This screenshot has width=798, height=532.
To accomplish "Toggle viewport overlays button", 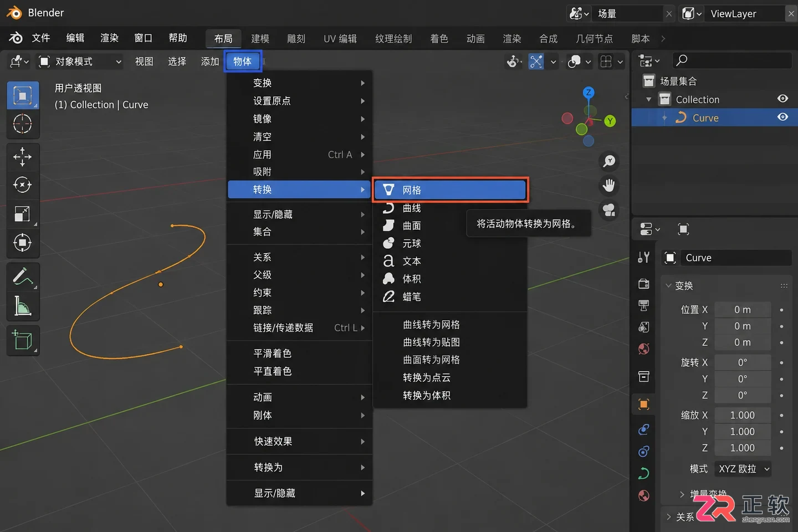I will [x=575, y=62].
